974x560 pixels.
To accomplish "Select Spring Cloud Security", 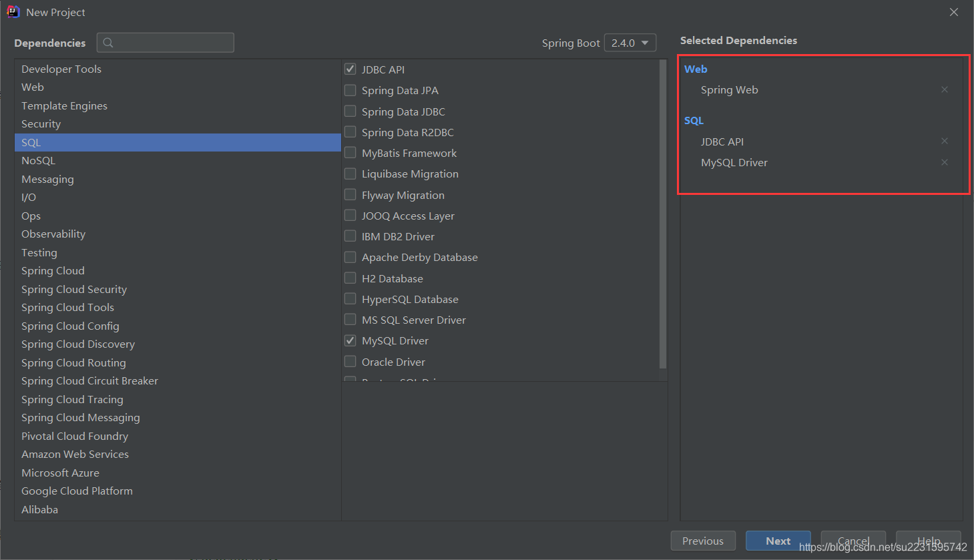I will pyautogui.click(x=178, y=289).
